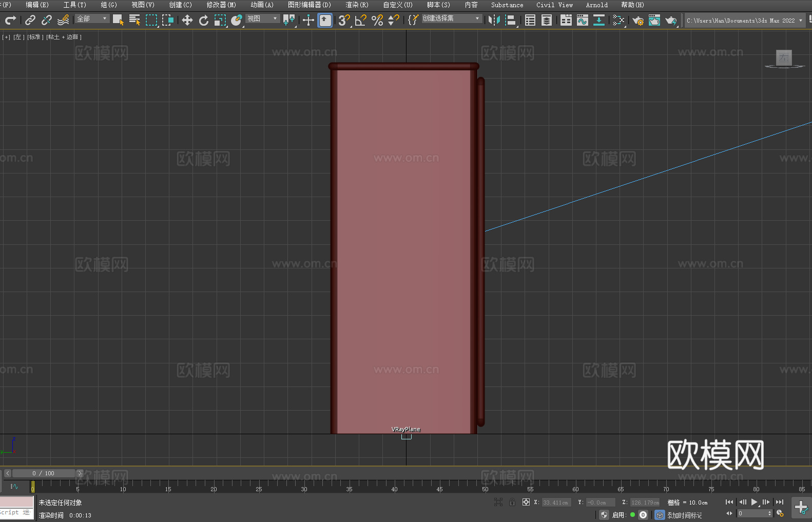812x522 pixels.
Task: Toggle Keyboard Shortcut Override button
Action: [x=325, y=20]
